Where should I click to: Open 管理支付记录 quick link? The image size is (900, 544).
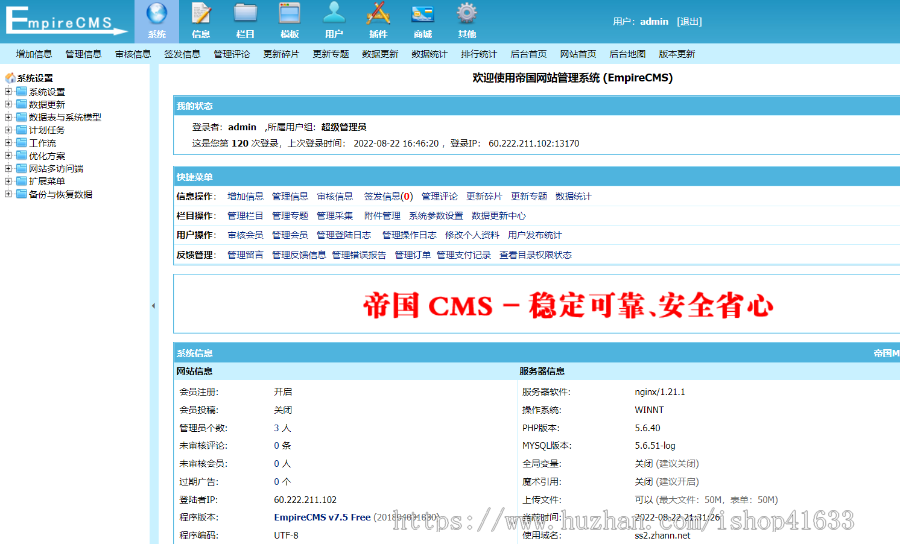point(464,255)
